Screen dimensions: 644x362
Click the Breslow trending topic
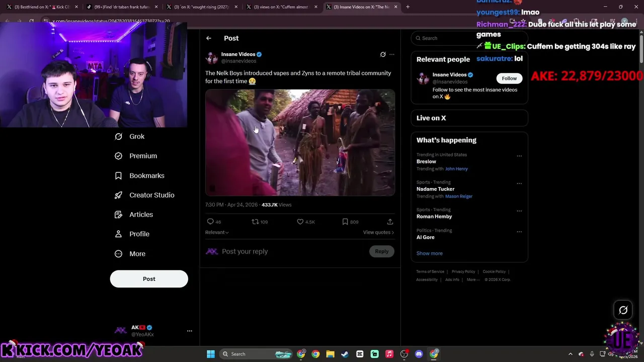tap(426, 161)
